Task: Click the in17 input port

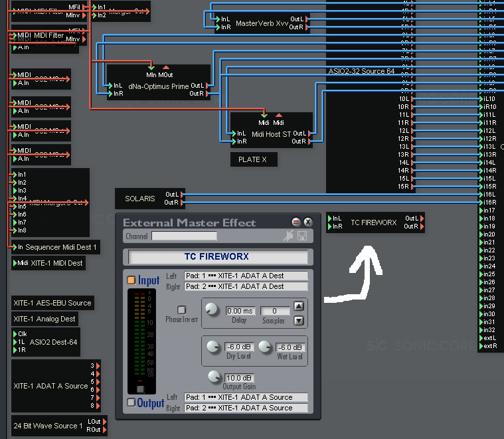Action: click(x=481, y=210)
